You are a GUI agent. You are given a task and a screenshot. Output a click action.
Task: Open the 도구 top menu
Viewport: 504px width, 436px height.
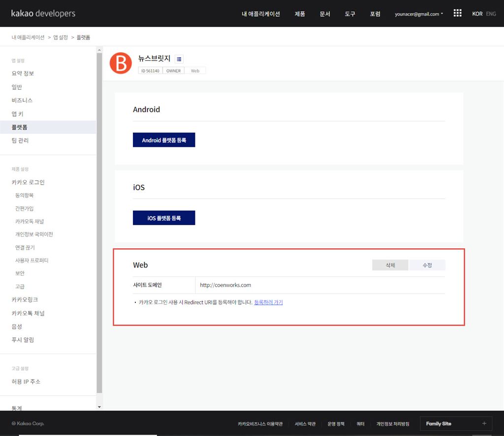click(x=350, y=14)
